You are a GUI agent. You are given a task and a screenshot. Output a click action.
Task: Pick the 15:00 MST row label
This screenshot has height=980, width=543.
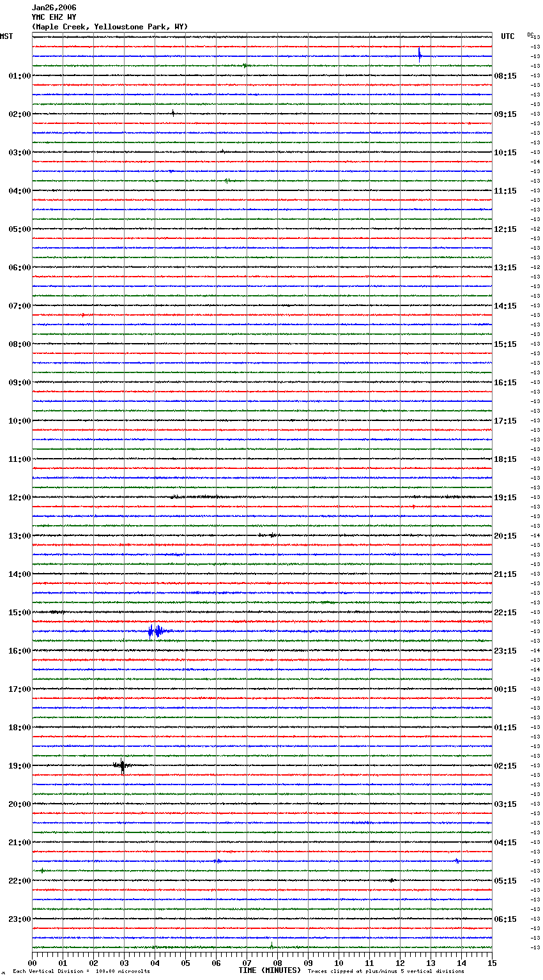(19, 613)
